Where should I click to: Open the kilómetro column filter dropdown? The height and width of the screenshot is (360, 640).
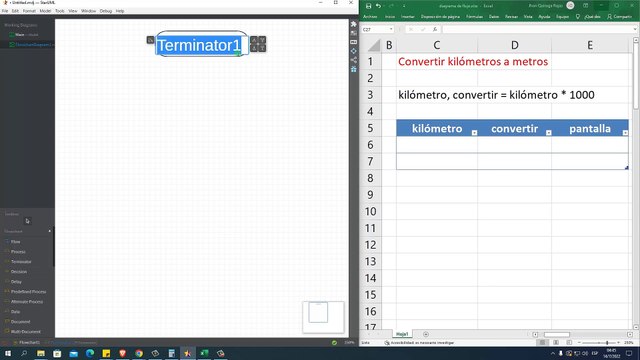[474, 133]
